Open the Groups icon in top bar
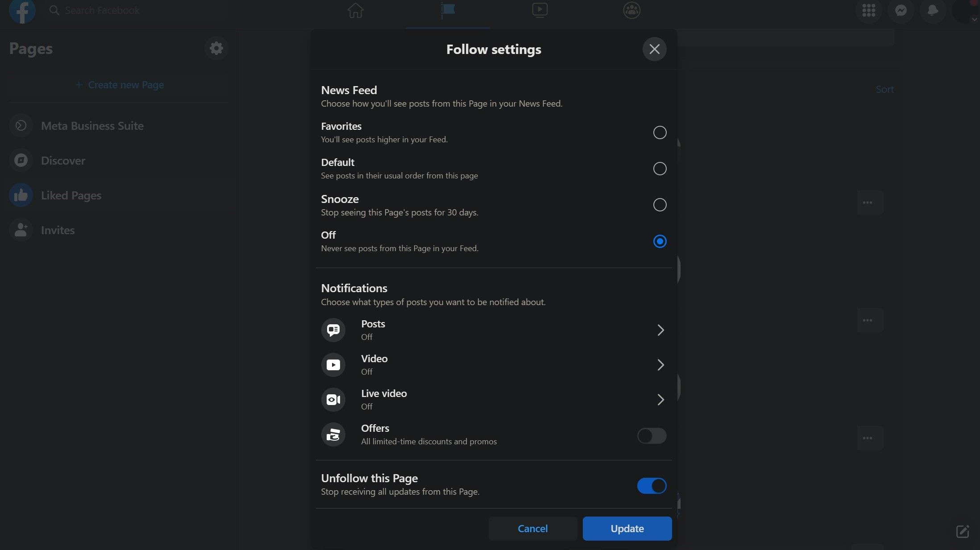 pyautogui.click(x=631, y=10)
